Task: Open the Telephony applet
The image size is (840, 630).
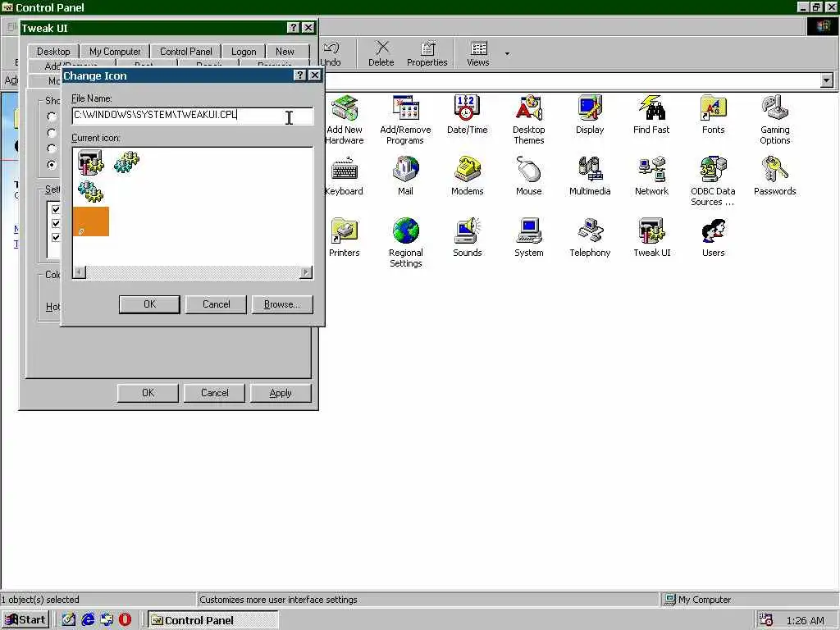Action: [590, 237]
